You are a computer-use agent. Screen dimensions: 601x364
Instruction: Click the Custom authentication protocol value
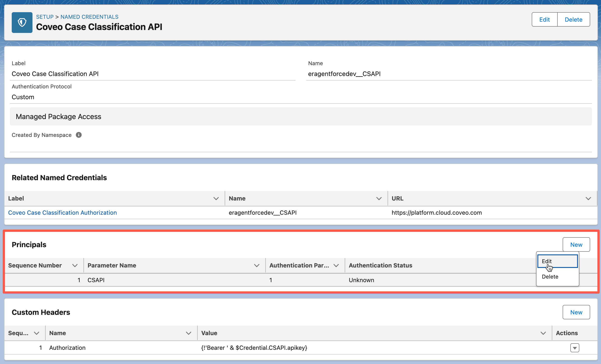pyautogui.click(x=23, y=97)
